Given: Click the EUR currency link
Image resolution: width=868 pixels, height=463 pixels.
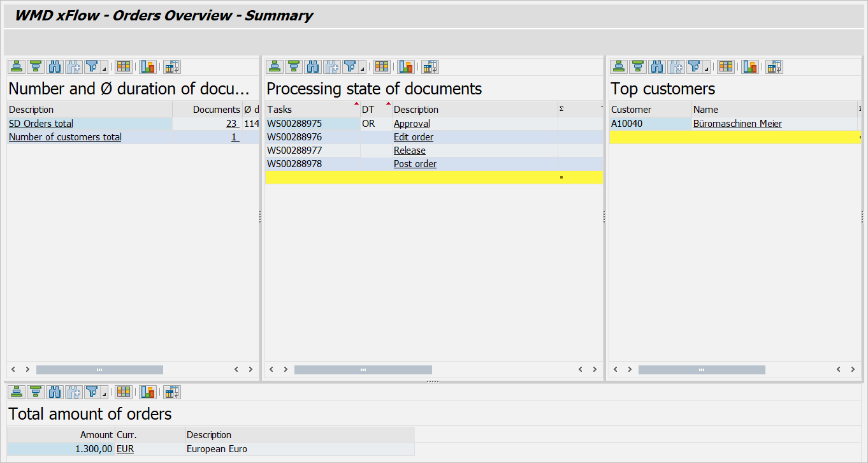Looking at the screenshot, I should point(125,449).
